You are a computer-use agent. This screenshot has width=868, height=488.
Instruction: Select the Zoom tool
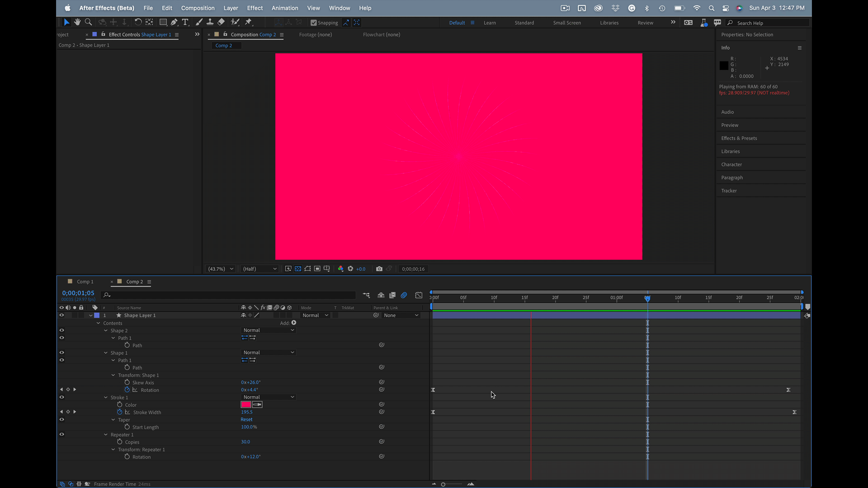89,22
